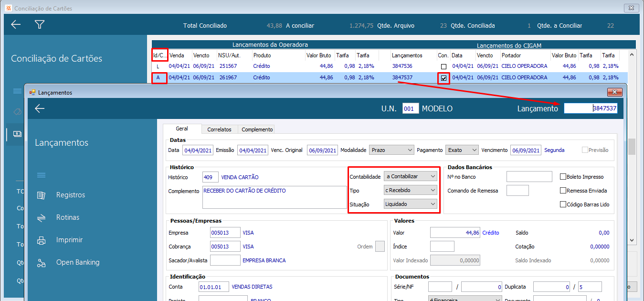
Task: Open the Contabilidade dropdown
Action: coord(411,176)
